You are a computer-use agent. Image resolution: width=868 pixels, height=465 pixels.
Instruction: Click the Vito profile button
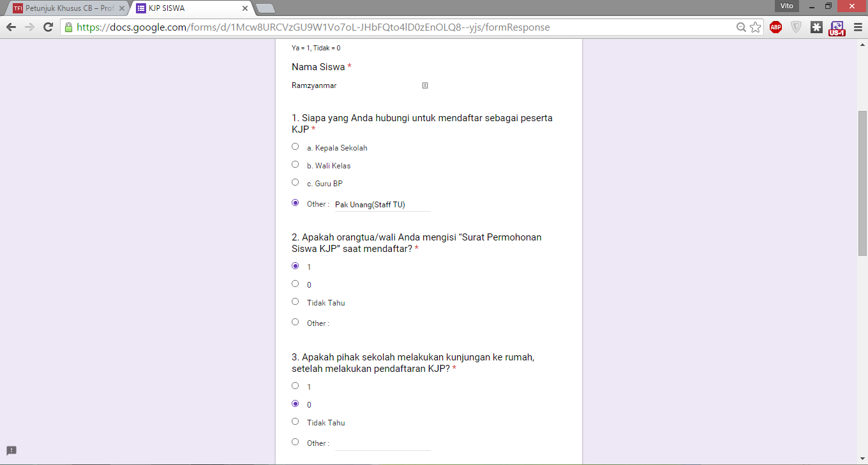(787, 6)
